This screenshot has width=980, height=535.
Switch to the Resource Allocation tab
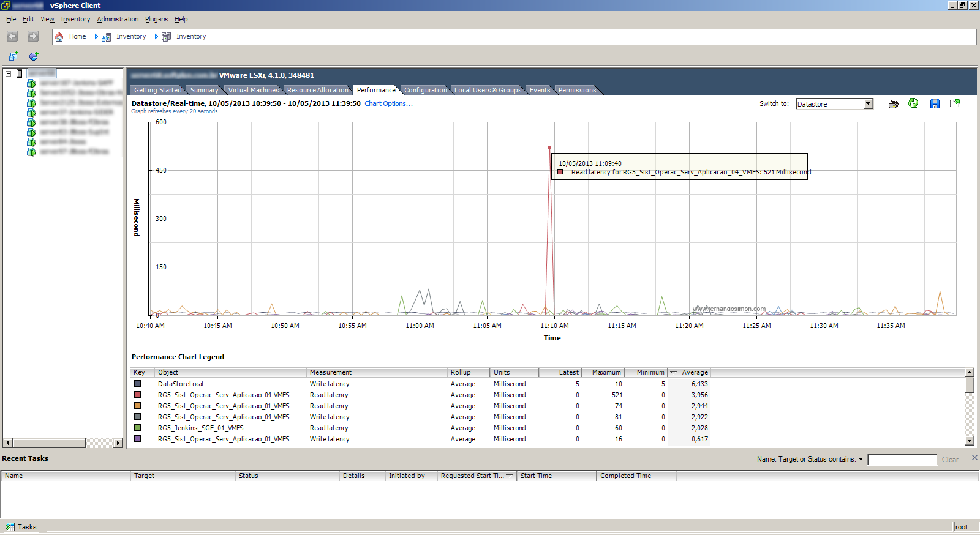pyautogui.click(x=317, y=90)
